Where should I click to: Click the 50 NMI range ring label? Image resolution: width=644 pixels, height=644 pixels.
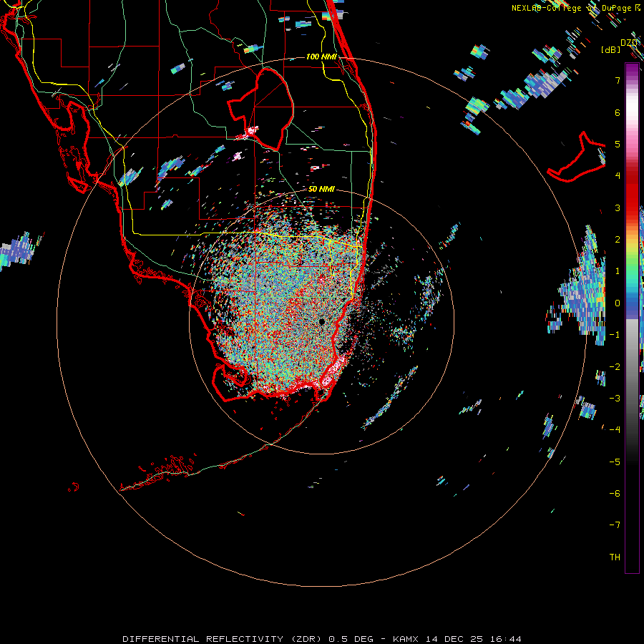321,190
